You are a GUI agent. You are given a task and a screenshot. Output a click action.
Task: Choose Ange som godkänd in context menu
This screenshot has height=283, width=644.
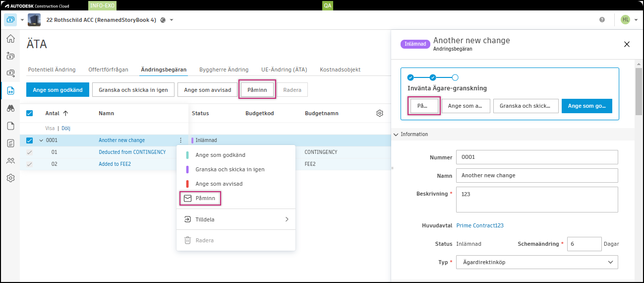[x=236, y=155]
